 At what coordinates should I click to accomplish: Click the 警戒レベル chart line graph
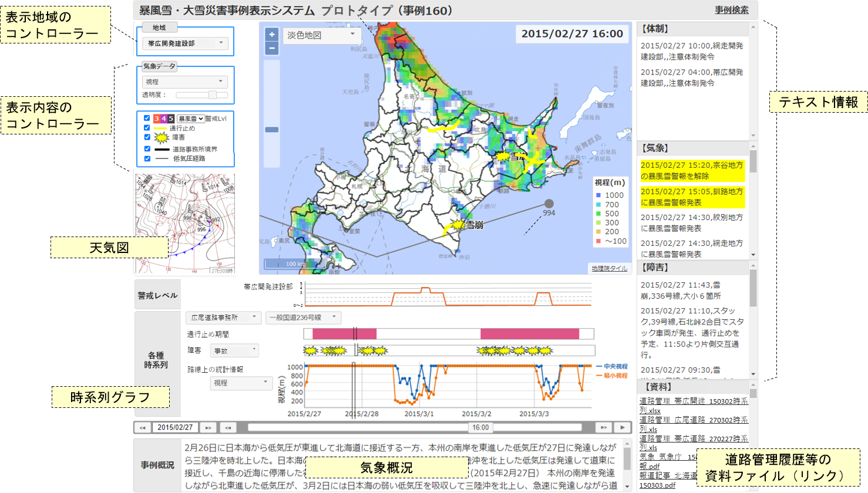(x=448, y=294)
